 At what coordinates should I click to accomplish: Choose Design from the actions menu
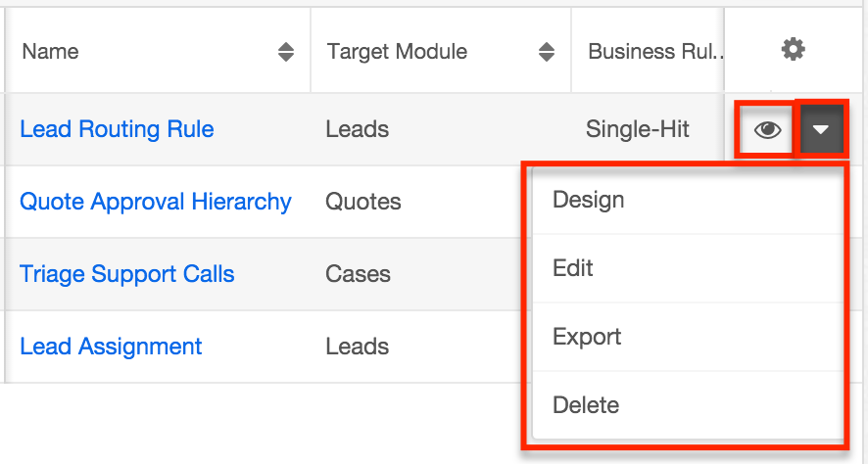coord(589,200)
